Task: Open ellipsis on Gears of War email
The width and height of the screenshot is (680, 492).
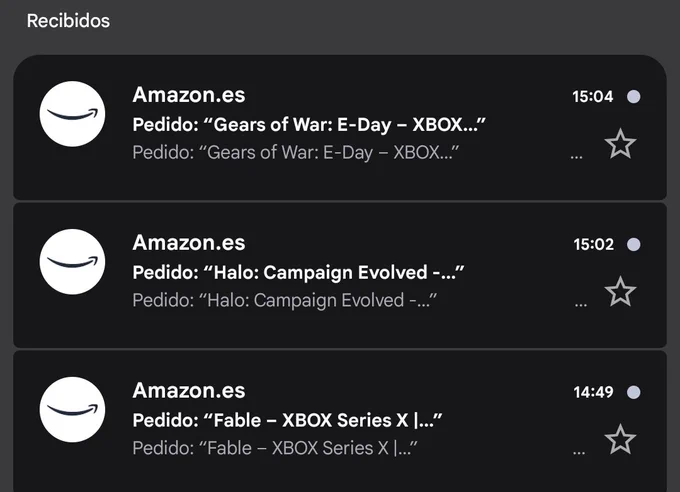Action: click(x=576, y=157)
